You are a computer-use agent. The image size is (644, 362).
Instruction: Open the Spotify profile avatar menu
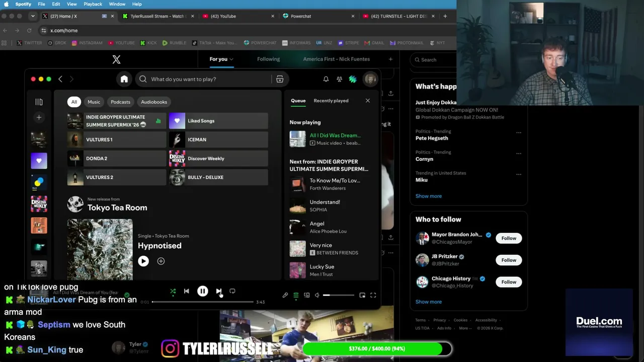(x=370, y=79)
